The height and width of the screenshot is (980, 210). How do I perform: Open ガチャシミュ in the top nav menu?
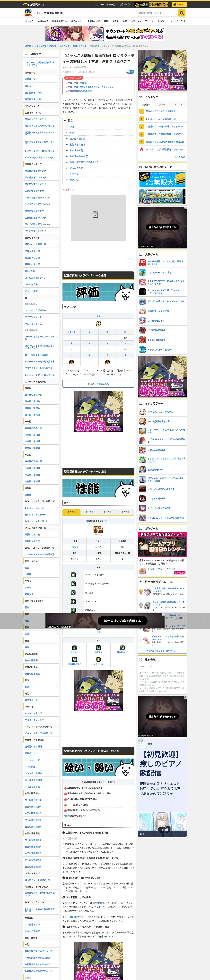coord(77,21)
